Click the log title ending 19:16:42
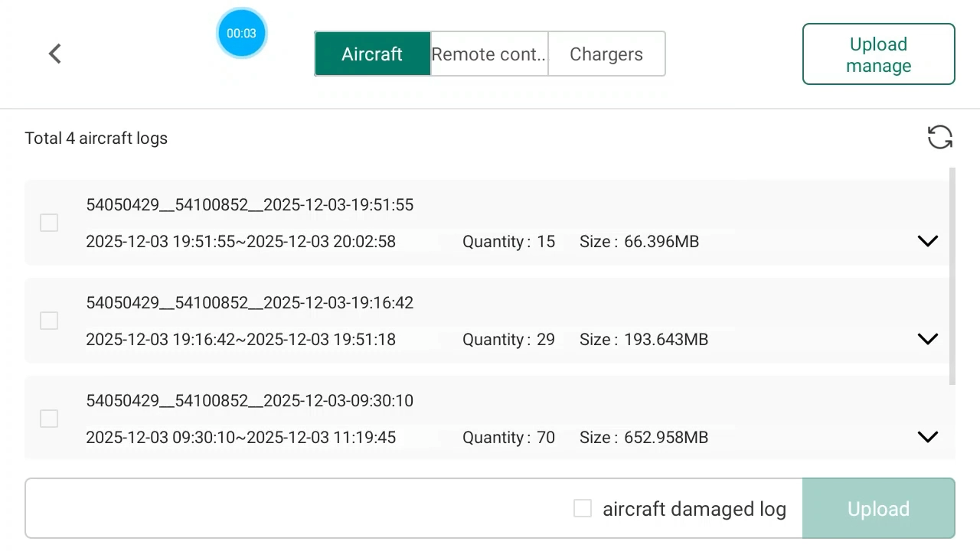Viewport: 980px width, 551px height. point(250,303)
